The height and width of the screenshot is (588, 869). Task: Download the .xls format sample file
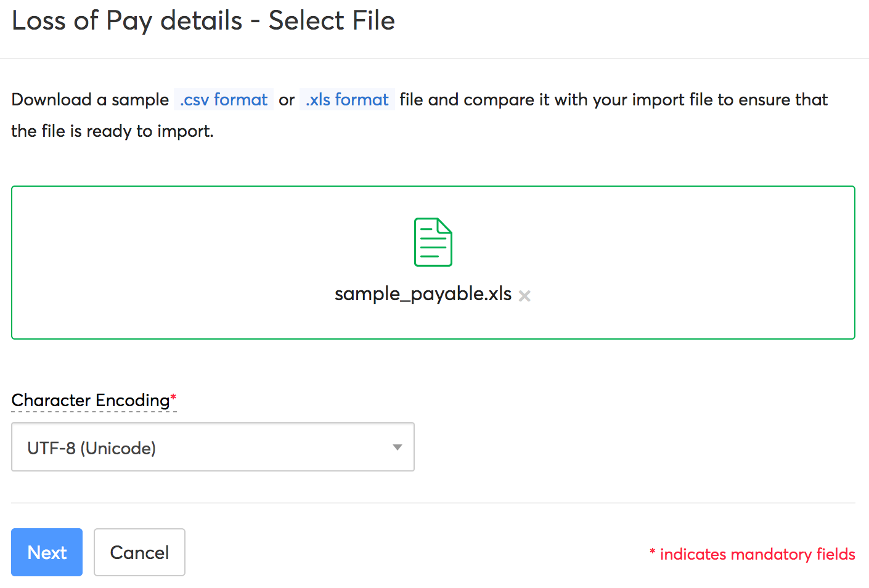click(347, 99)
